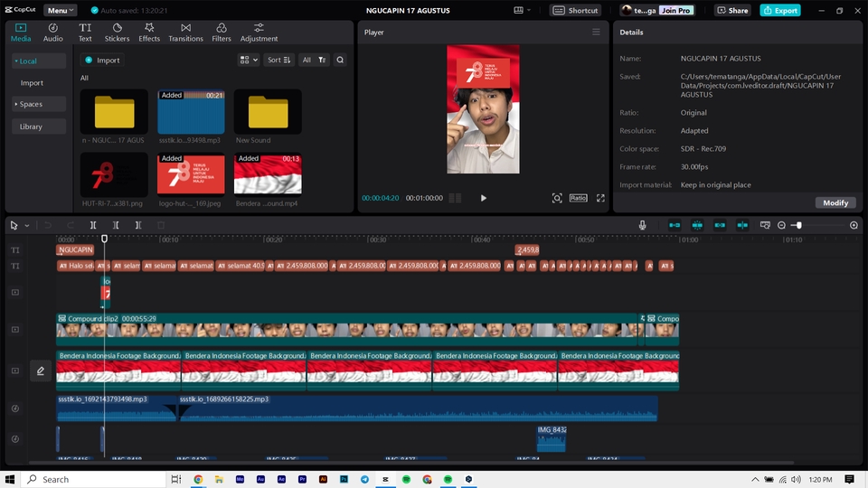Select the logo-hut jpeg thumbnail
Screen dimensions: 868x488
(191, 174)
